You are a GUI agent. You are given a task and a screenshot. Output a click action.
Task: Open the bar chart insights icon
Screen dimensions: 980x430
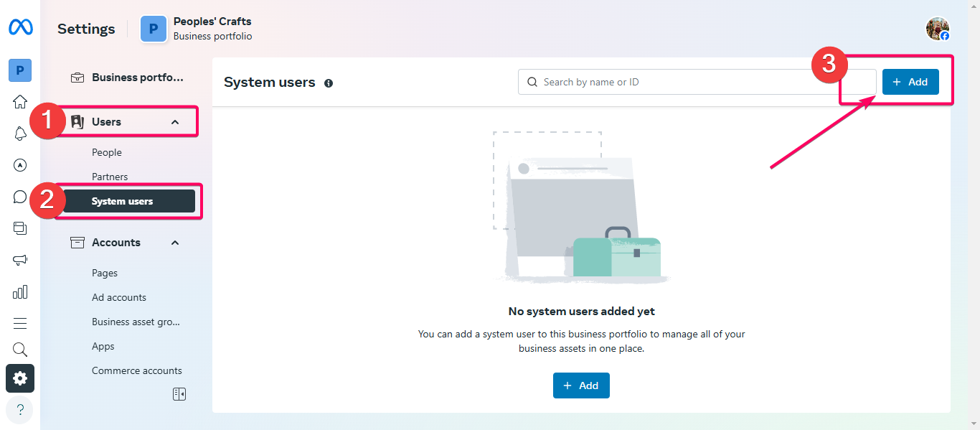(x=20, y=291)
